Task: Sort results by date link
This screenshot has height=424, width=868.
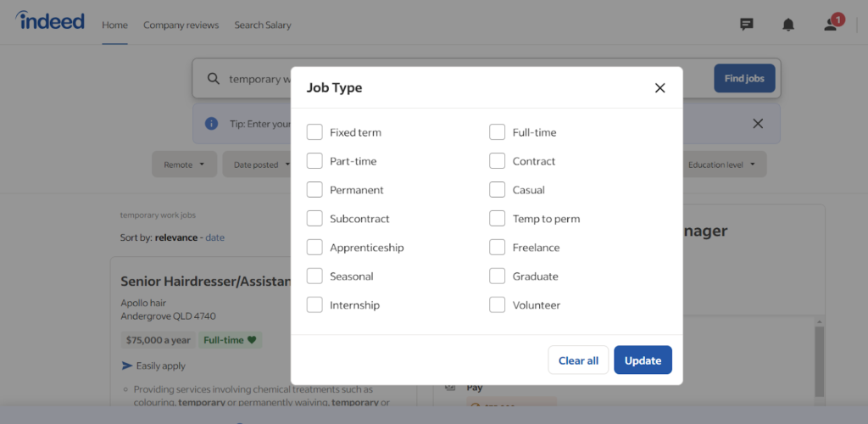Action: click(214, 237)
